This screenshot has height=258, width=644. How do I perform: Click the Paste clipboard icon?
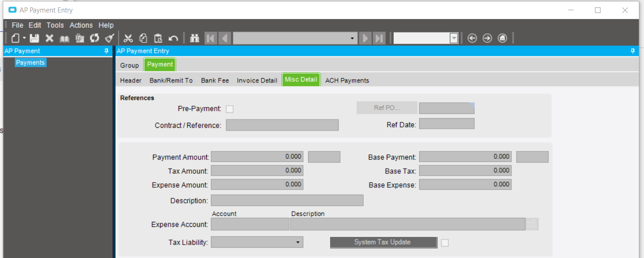click(158, 38)
